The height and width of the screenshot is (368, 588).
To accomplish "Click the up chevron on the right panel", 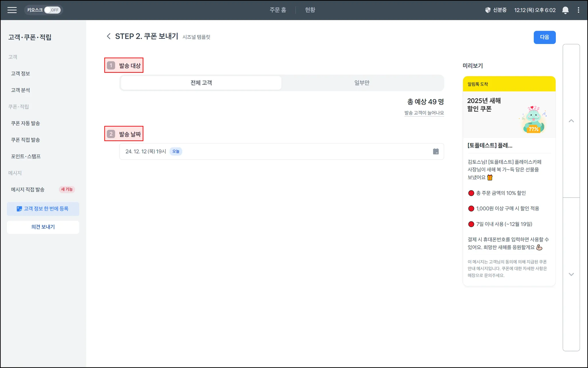I will tap(571, 121).
